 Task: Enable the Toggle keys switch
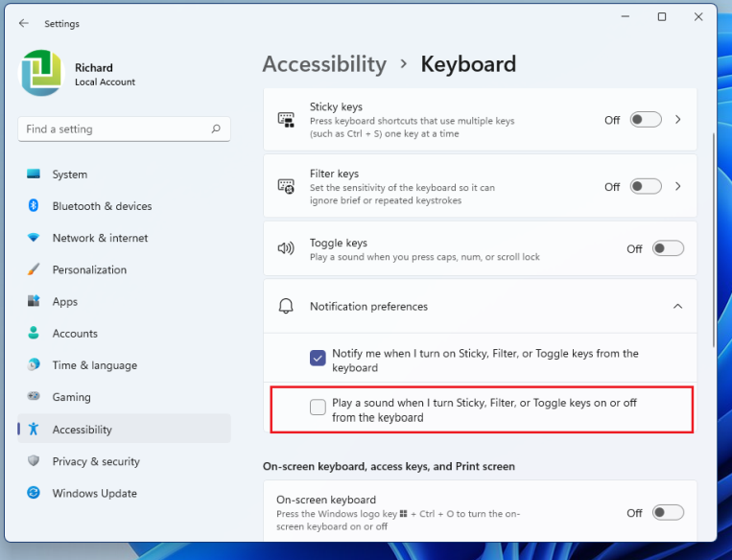coord(668,248)
